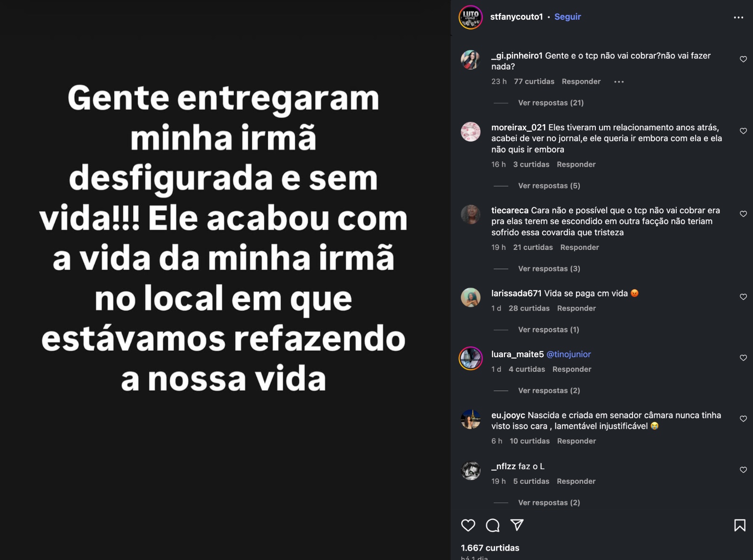The height and width of the screenshot is (560, 753).
Task: Save post with bookmark icon
Action: coord(740,525)
